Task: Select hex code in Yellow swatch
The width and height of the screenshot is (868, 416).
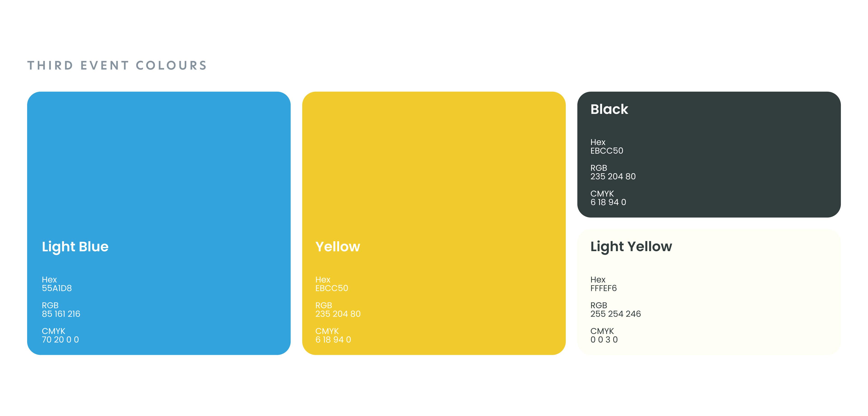Action: 332,288
